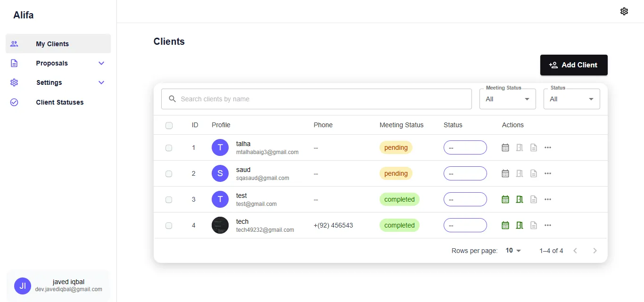Toggle the select-all checkbox in header
This screenshot has width=644, height=302.
coord(169,125)
